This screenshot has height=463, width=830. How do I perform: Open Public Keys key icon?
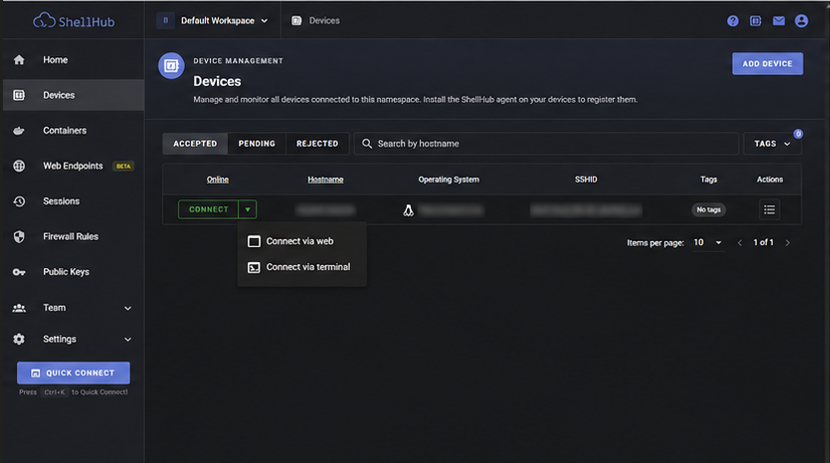tap(19, 272)
